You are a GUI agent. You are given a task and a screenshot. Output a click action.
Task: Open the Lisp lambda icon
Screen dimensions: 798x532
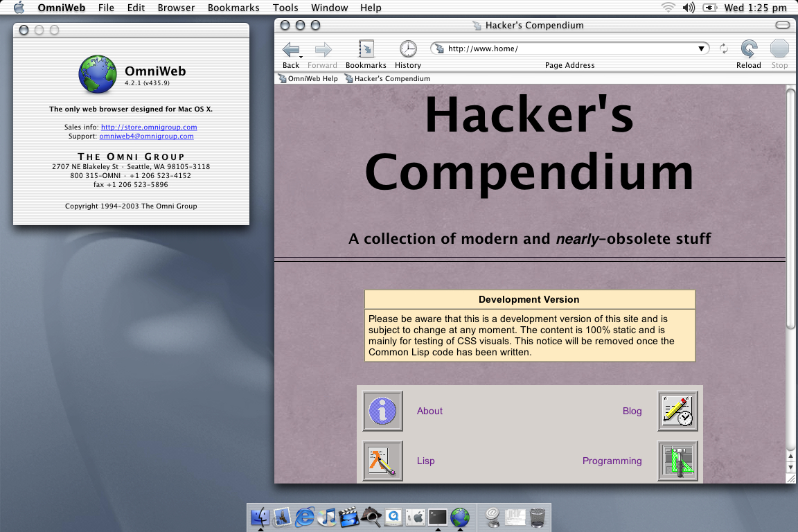tap(382, 461)
